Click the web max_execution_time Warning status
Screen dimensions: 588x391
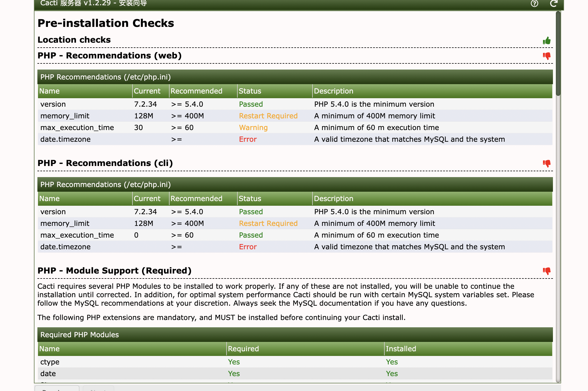253,128
